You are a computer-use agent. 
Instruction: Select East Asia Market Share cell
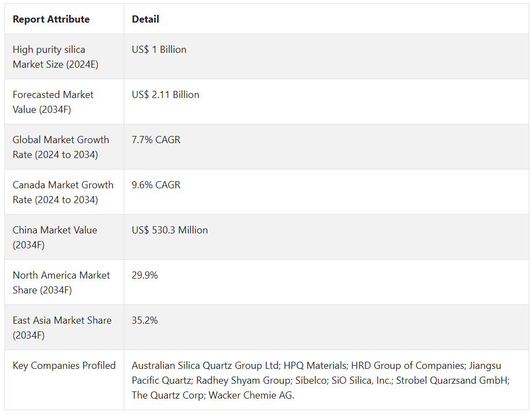tap(62, 328)
